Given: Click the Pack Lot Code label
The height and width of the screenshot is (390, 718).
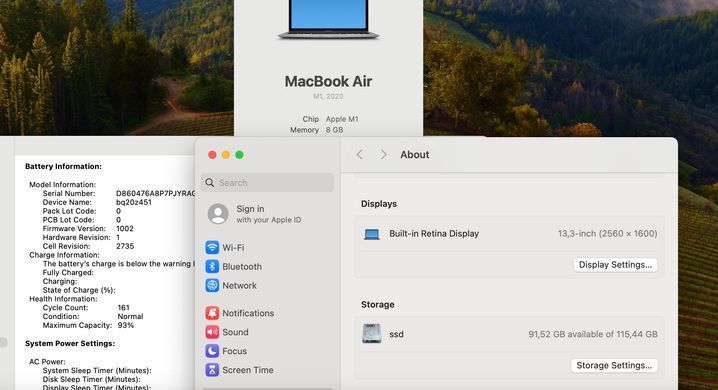Looking at the screenshot, I should click(x=70, y=211).
